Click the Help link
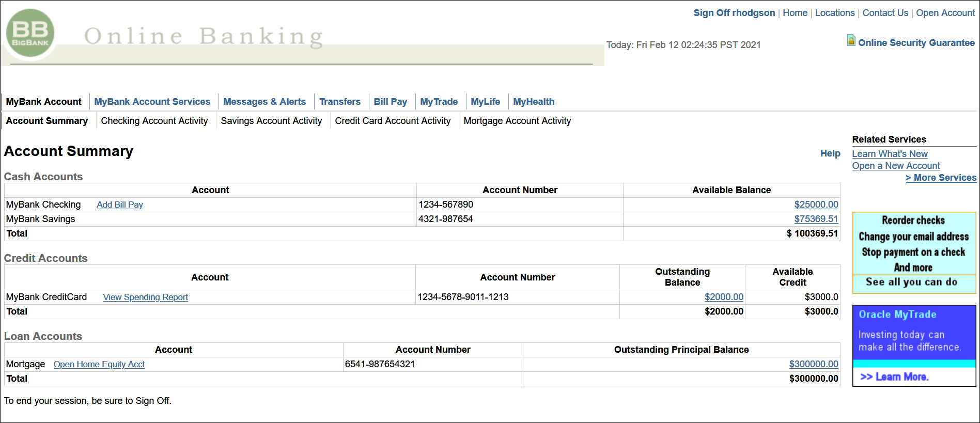This screenshot has height=423, width=980. click(830, 153)
